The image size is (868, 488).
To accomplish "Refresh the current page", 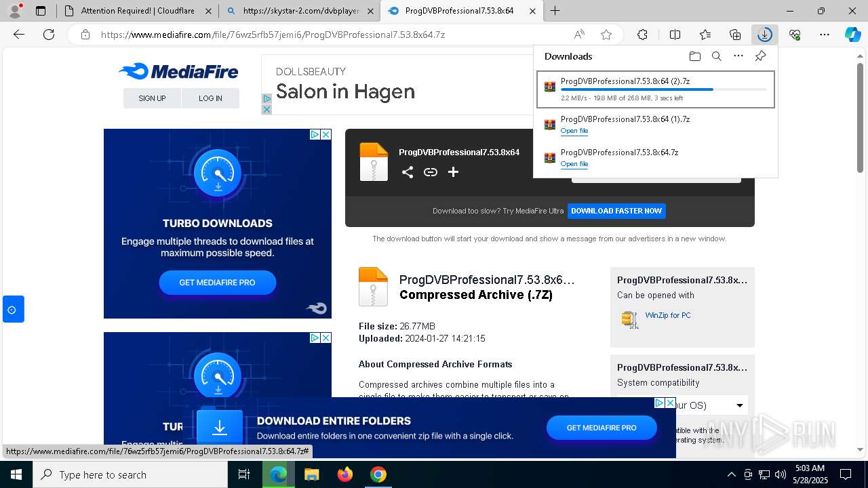I will pos(49,35).
